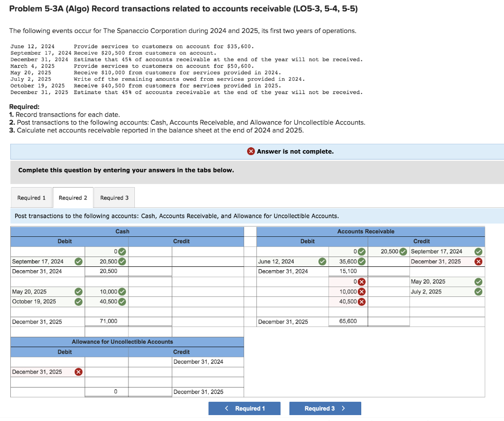
Task: Click the green check next to June 12, 2024 entry
Action: point(322,261)
